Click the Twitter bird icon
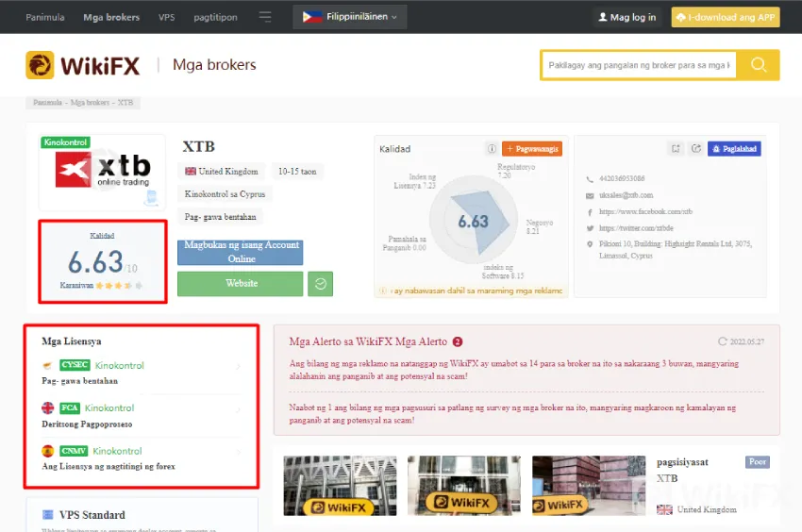The width and height of the screenshot is (802, 532). pyautogui.click(x=590, y=228)
